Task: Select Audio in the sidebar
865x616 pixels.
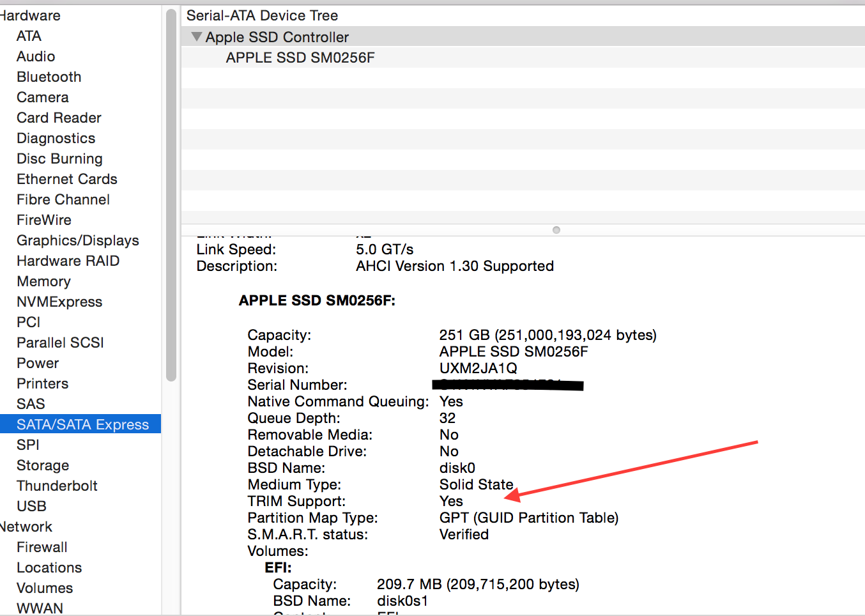Action: pyautogui.click(x=36, y=56)
